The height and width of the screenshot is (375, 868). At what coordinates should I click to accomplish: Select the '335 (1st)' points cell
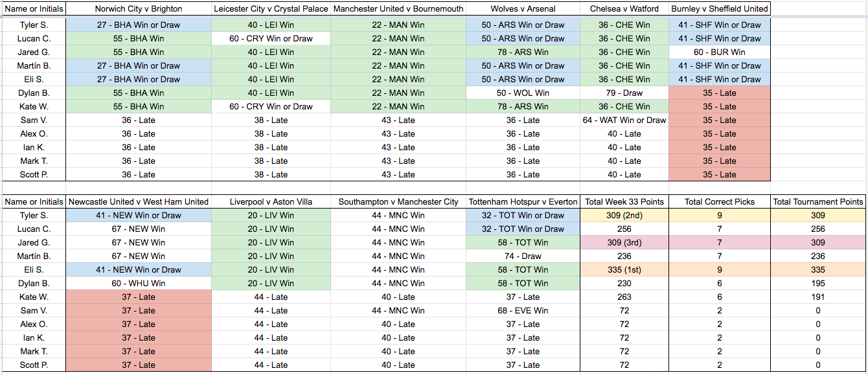624,269
